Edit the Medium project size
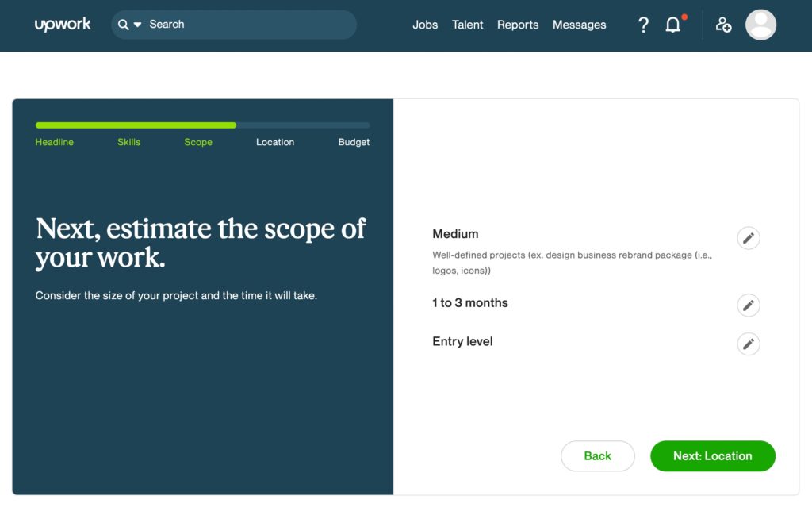 pos(748,238)
